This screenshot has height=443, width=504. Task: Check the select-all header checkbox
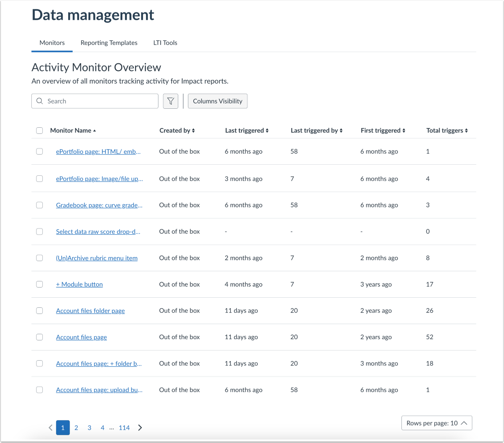[x=40, y=131]
